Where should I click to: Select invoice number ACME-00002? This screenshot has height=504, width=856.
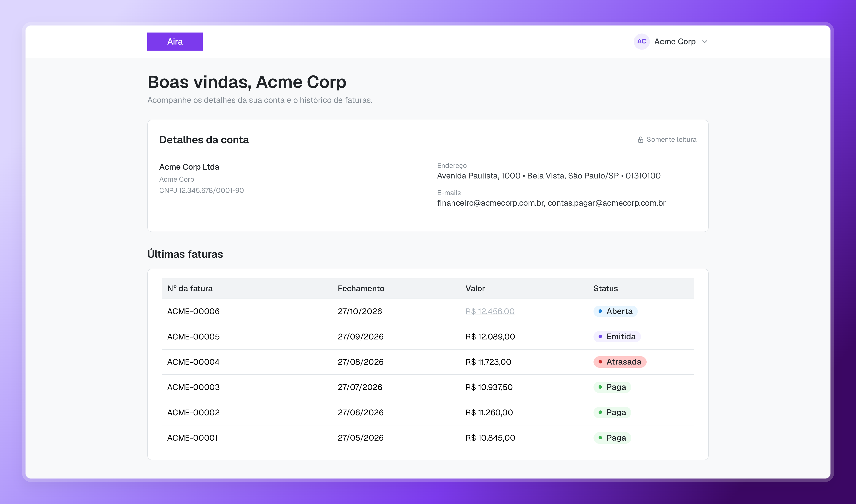pos(193,412)
